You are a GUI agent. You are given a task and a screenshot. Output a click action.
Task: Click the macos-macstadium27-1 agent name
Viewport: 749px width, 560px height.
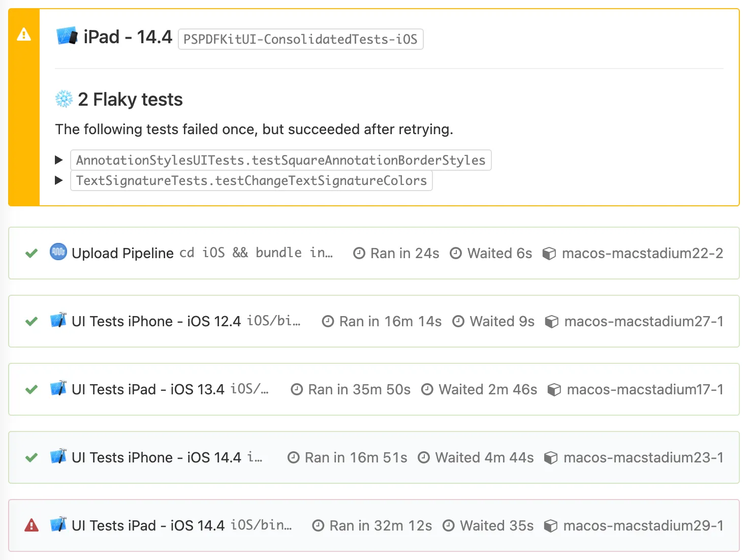(x=644, y=321)
